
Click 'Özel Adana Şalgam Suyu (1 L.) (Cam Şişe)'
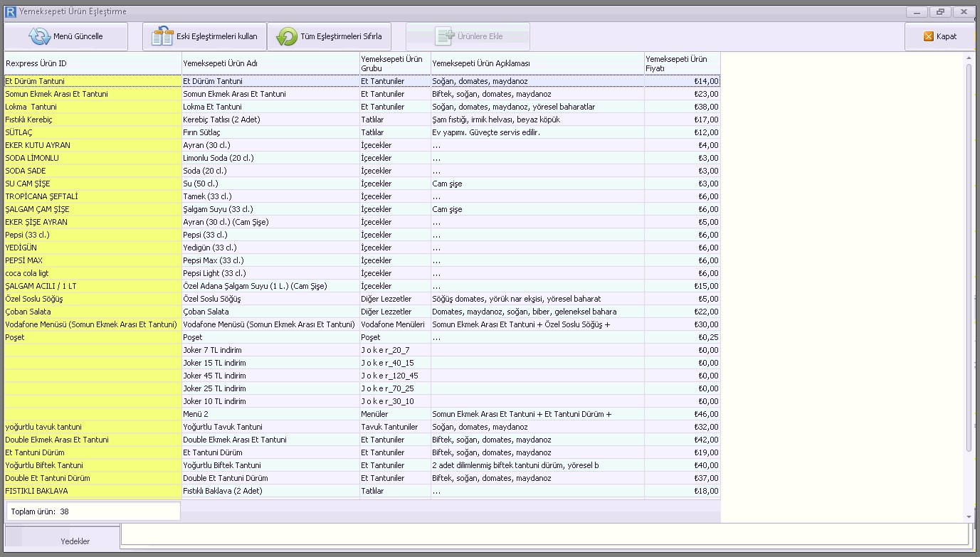pos(255,286)
